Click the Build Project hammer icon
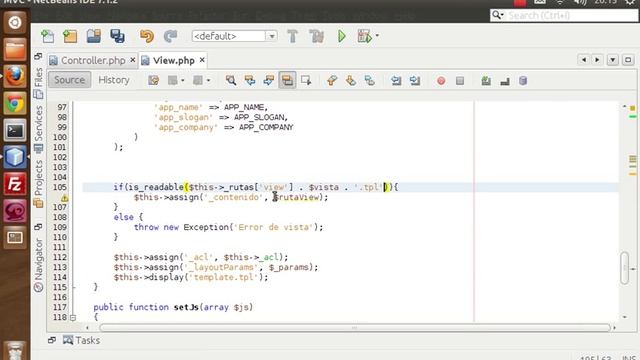Screen dimensions: 640x360 click(293, 36)
